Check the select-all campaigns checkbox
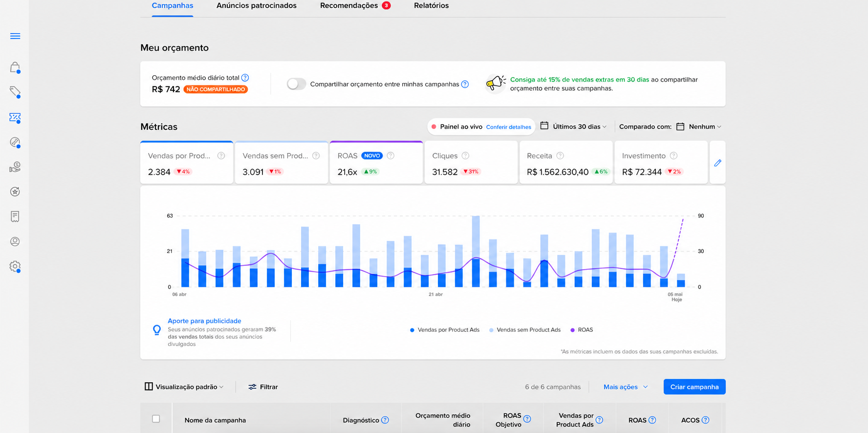 [x=156, y=419]
